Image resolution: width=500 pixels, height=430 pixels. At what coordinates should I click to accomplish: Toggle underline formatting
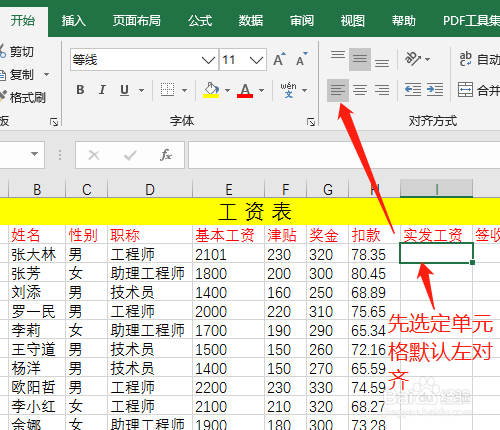click(124, 90)
